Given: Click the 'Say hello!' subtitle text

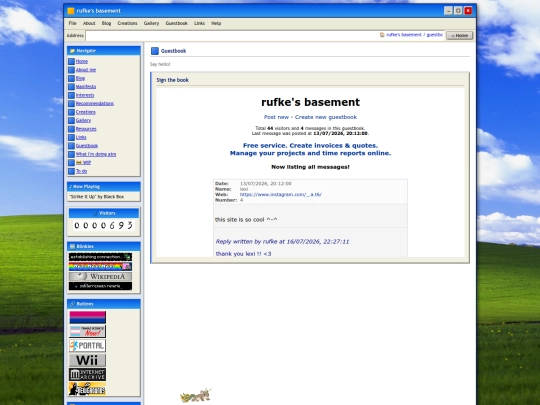Looking at the screenshot, I should (x=160, y=64).
